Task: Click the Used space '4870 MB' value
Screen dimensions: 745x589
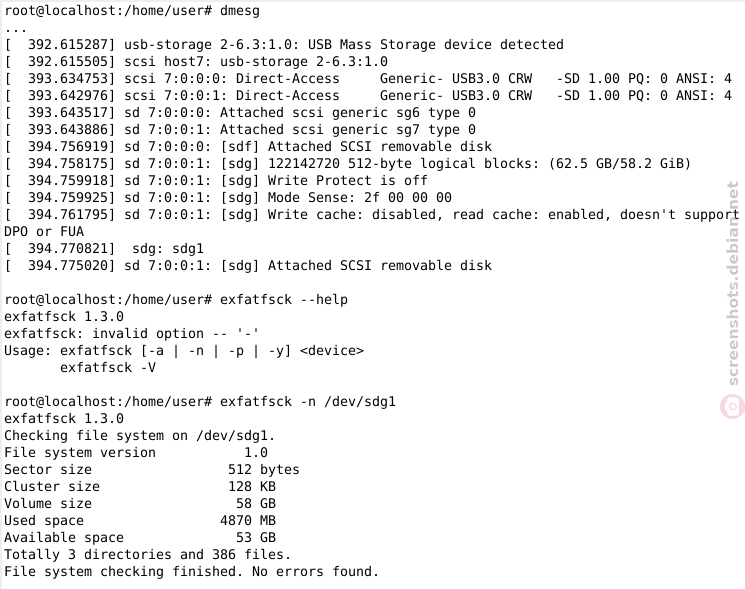Action: point(248,521)
